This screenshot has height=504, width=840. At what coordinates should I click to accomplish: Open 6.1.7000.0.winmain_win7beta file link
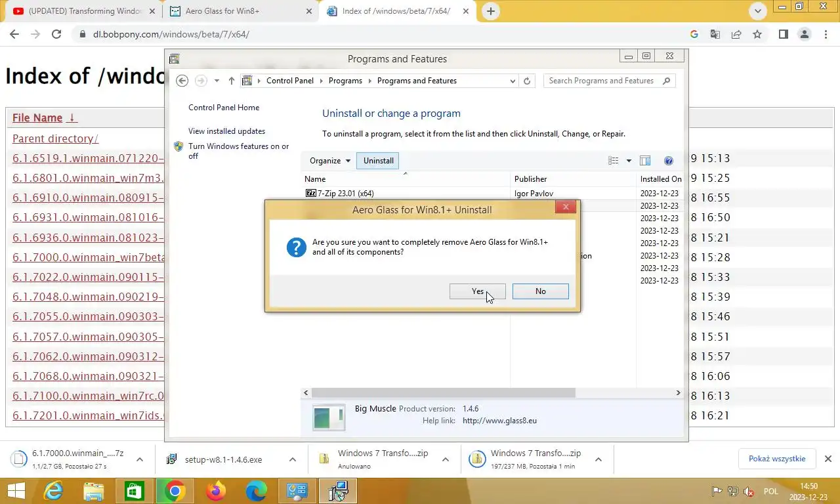pos(88,257)
